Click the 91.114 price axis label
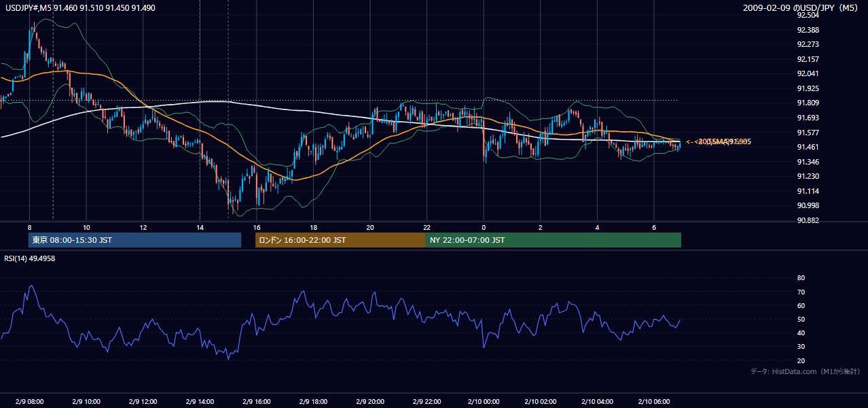The image size is (868, 408). pyautogui.click(x=808, y=191)
